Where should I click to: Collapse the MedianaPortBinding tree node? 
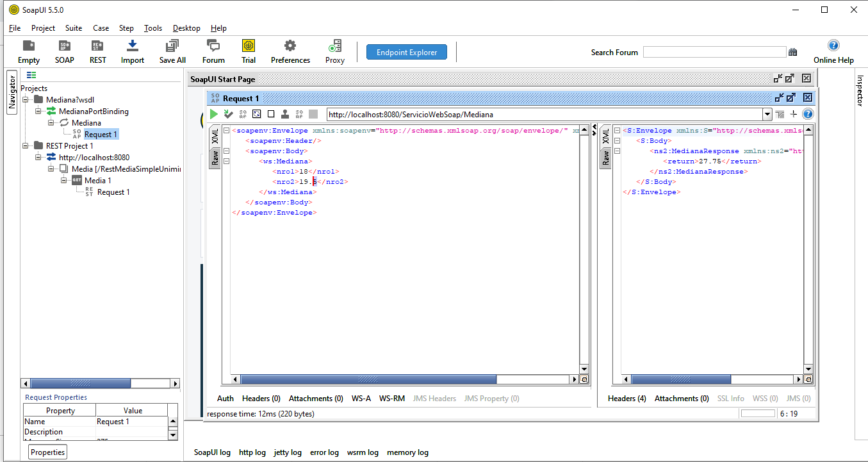click(38, 111)
